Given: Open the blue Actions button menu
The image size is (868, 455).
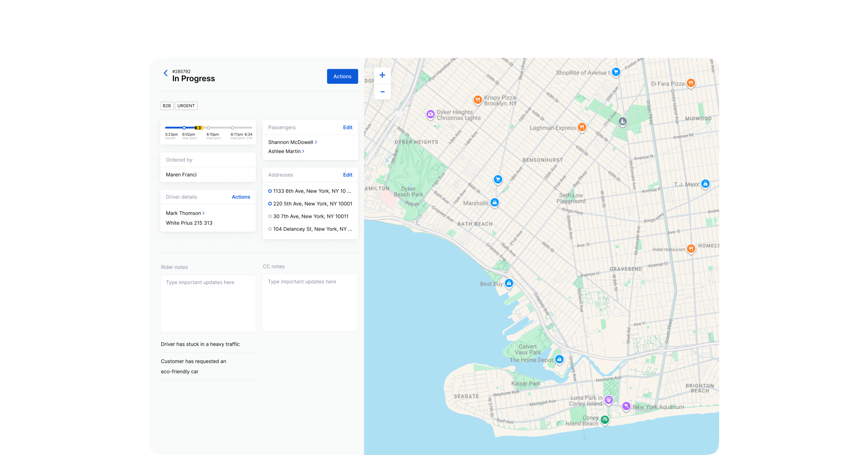Looking at the screenshot, I should coord(342,76).
